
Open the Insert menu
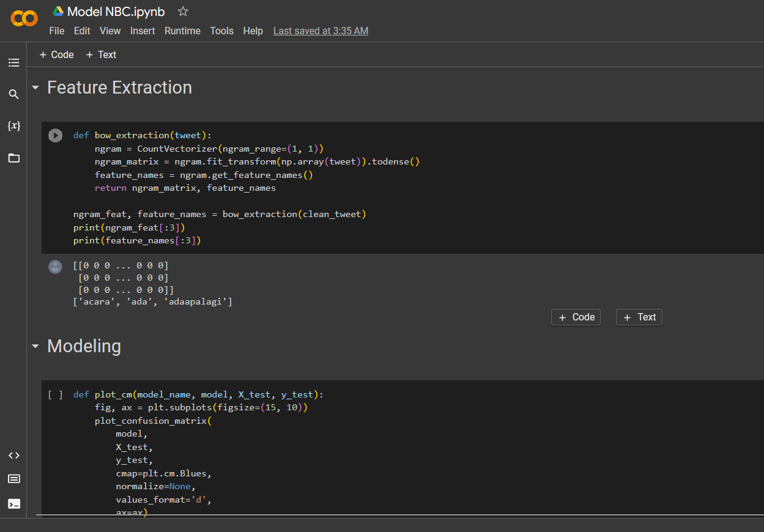point(143,31)
